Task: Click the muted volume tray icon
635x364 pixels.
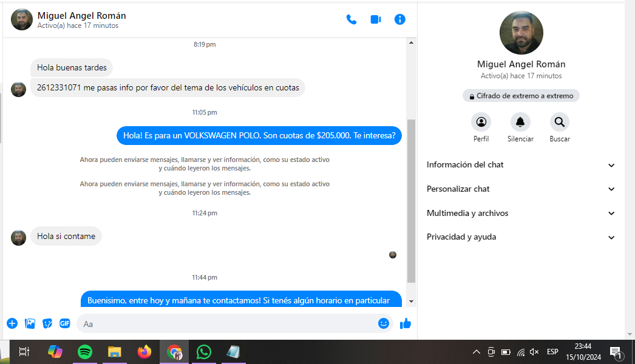Action: (535, 352)
